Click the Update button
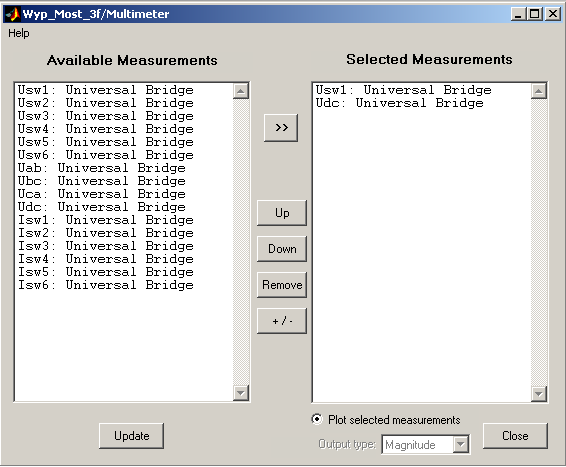Screen dimensions: 566x467 131,436
